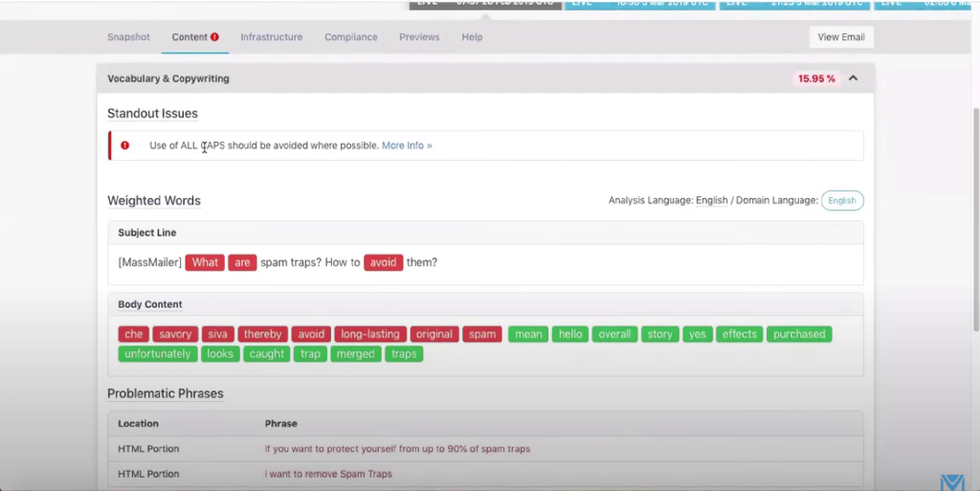The height and width of the screenshot is (491, 980).
Task: Click the red 'are' word tag
Action: point(242,262)
